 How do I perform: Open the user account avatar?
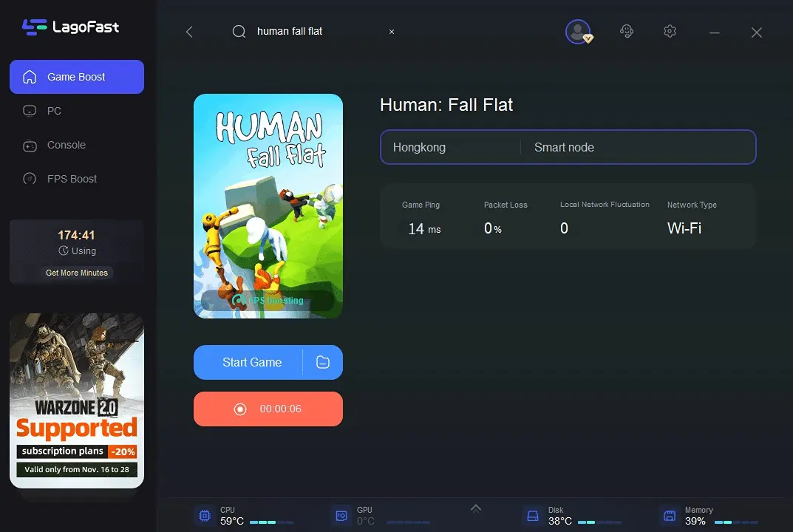[x=578, y=32]
